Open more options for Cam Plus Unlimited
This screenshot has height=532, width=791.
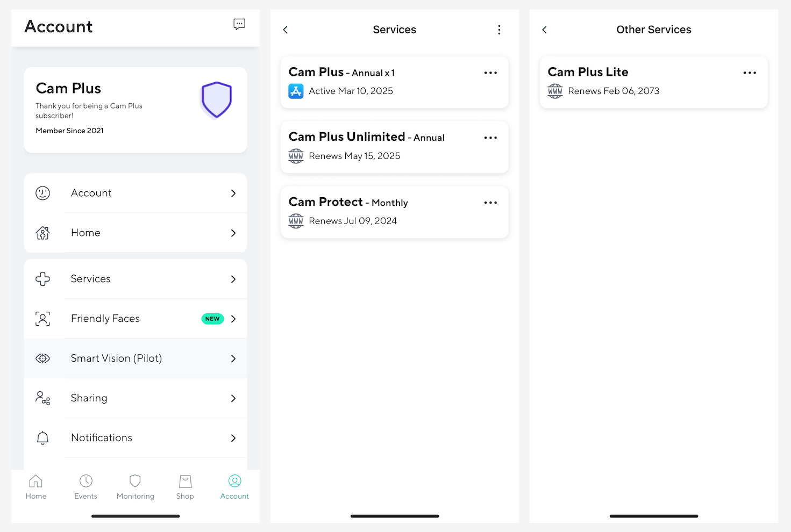tap(490, 138)
